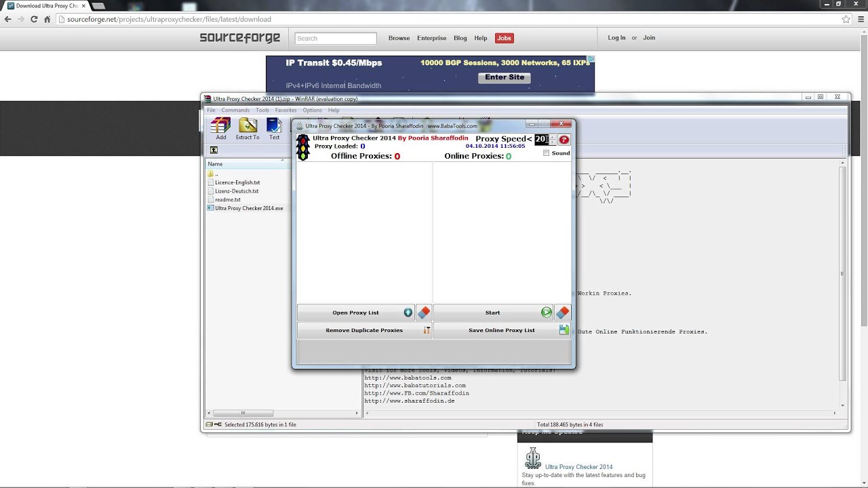Click Enter Site in the ad banner
868x488 pixels.
point(505,77)
